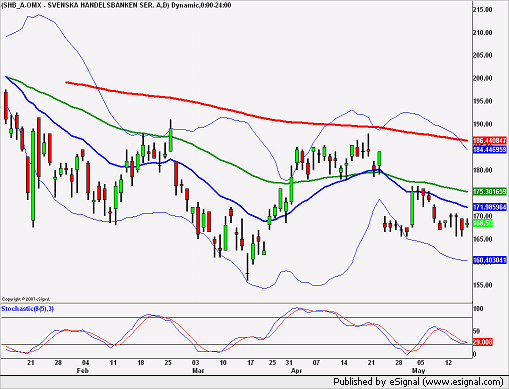Click the date label 17 on the axis
This screenshot has height=389, width=509.
pyautogui.click(x=250, y=363)
